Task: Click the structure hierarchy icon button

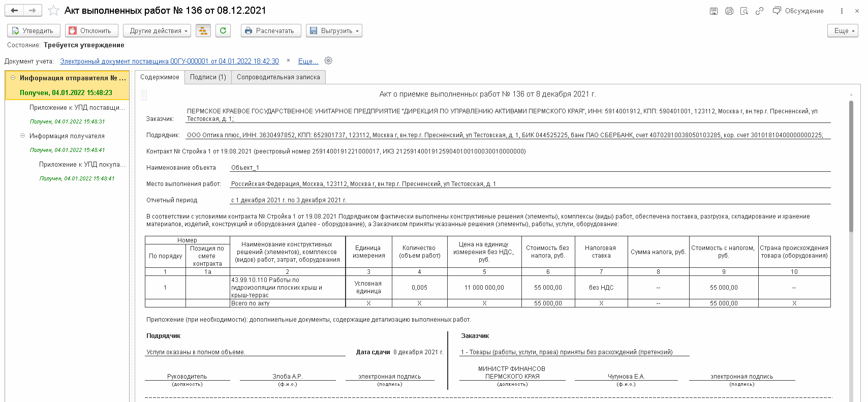Action: [x=203, y=30]
